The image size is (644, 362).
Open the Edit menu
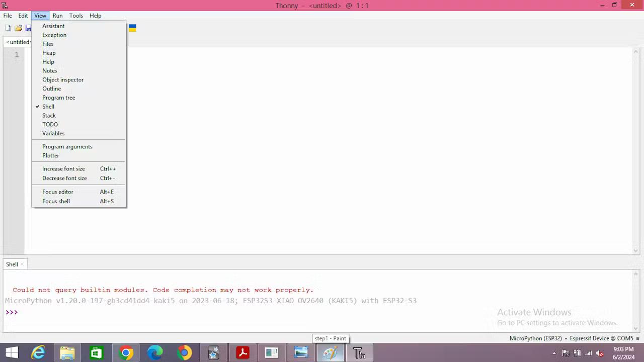23,16
